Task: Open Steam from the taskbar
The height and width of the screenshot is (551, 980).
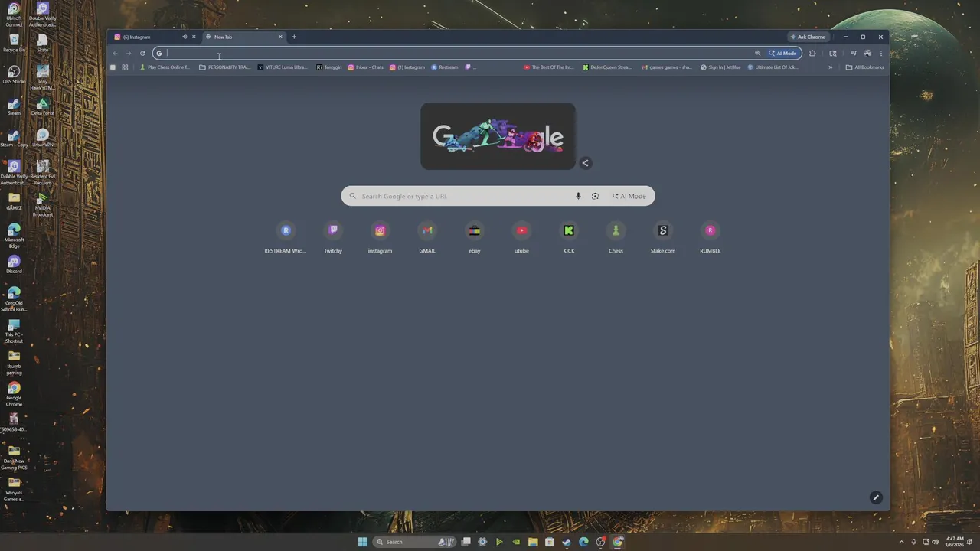Action: click(x=567, y=542)
